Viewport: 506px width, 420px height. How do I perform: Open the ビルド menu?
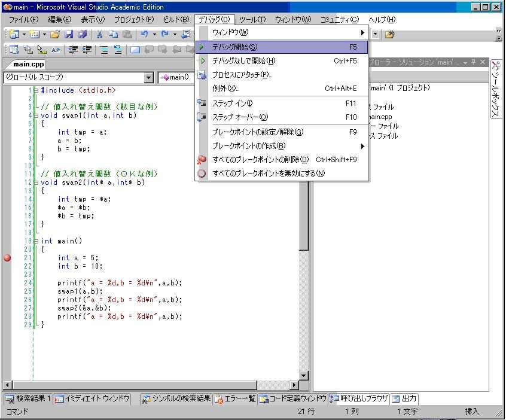tap(176, 20)
